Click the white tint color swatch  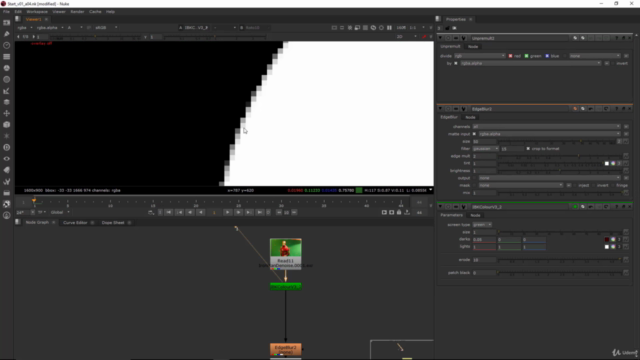coord(607,163)
